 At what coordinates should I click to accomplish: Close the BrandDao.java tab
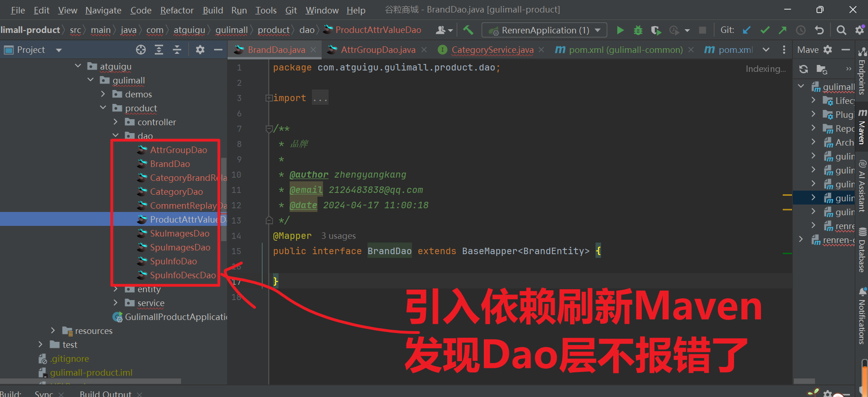pos(313,50)
